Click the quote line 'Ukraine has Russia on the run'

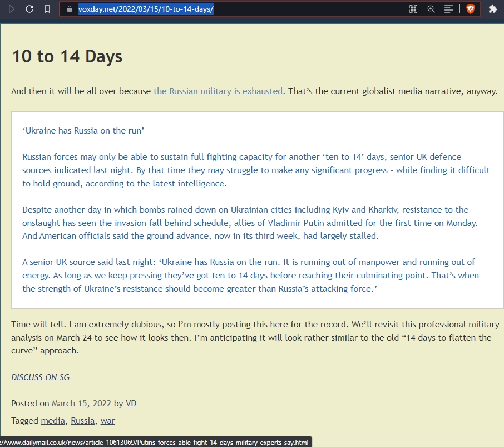[x=83, y=131]
